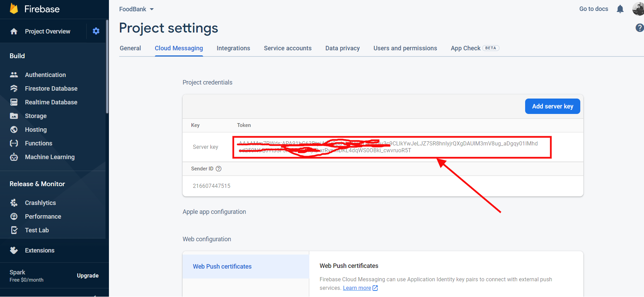
Task: Select the Cloud Messaging tab
Action: click(179, 48)
